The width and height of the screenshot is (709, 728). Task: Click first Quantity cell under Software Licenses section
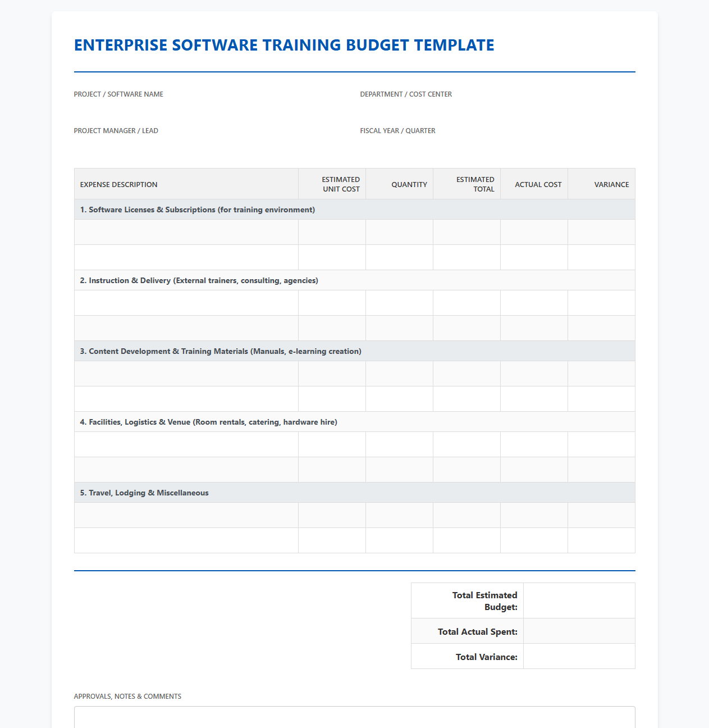coord(400,232)
